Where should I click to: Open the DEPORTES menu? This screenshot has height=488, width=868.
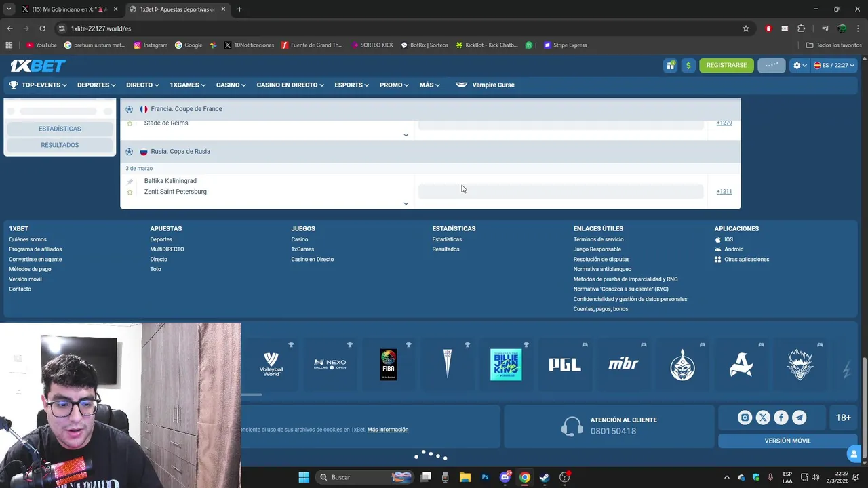(96, 85)
